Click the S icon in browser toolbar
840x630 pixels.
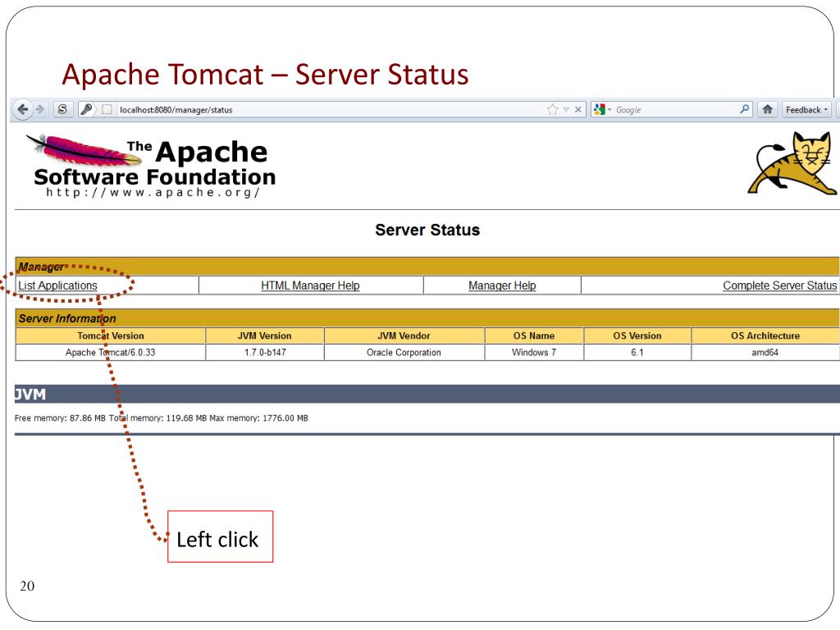click(x=62, y=109)
